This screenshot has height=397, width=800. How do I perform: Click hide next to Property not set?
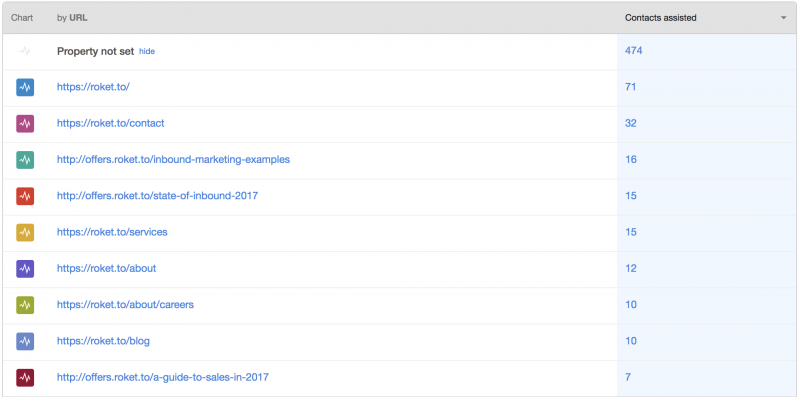click(x=147, y=51)
